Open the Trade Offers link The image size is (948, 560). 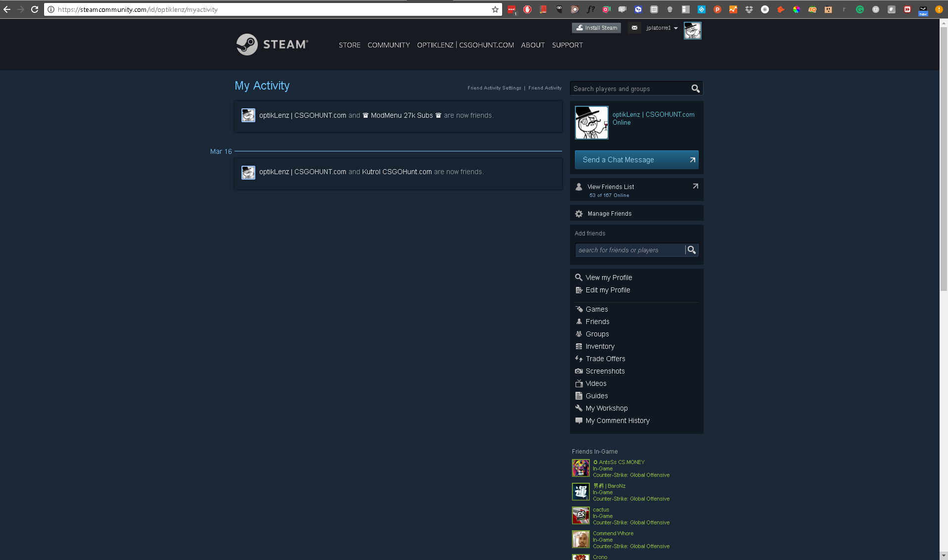point(606,359)
